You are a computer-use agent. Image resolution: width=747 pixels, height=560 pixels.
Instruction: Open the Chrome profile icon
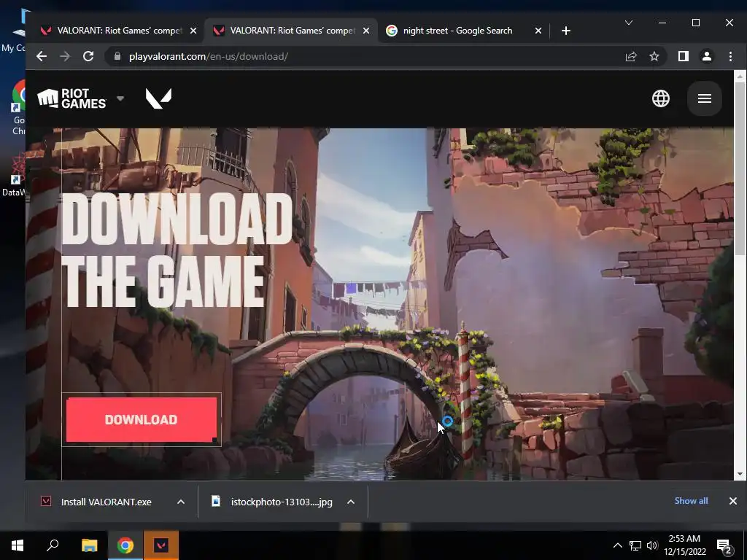click(706, 56)
